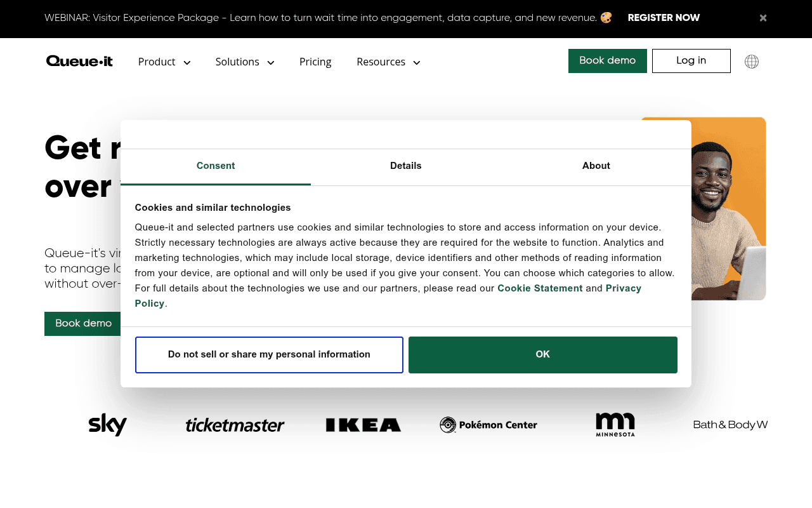Viewport: 812px width, 508px height.
Task: Open the Solutions dropdown menu
Action: [x=244, y=62]
